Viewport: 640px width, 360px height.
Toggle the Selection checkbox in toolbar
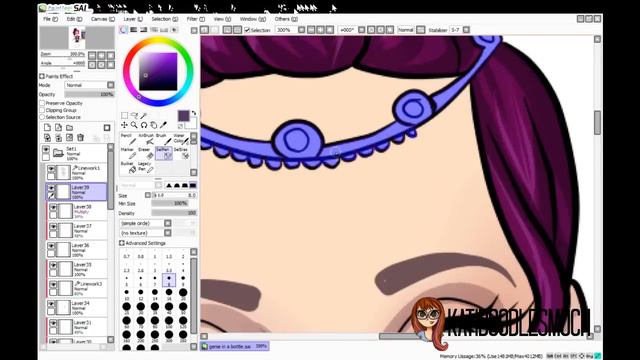247,30
